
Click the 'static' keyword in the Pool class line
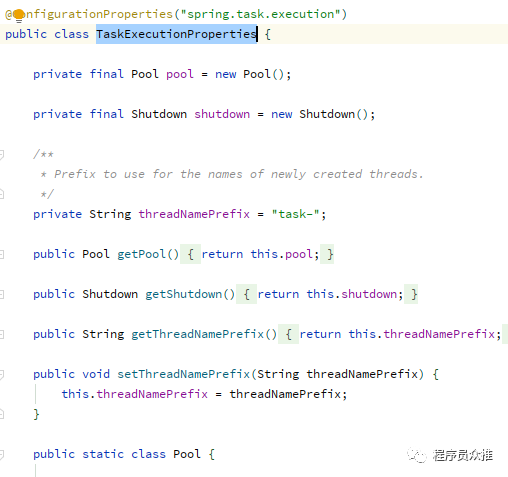point(103,454)
